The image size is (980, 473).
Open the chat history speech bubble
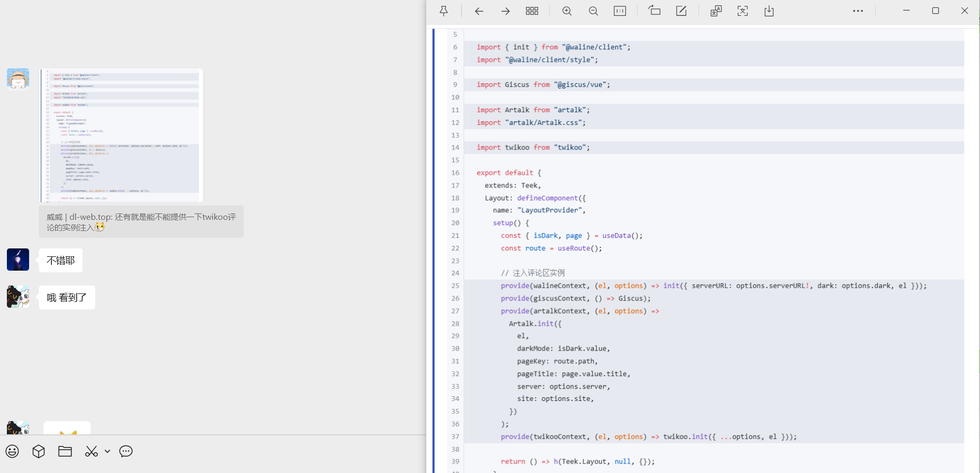(x=126, y=451)
